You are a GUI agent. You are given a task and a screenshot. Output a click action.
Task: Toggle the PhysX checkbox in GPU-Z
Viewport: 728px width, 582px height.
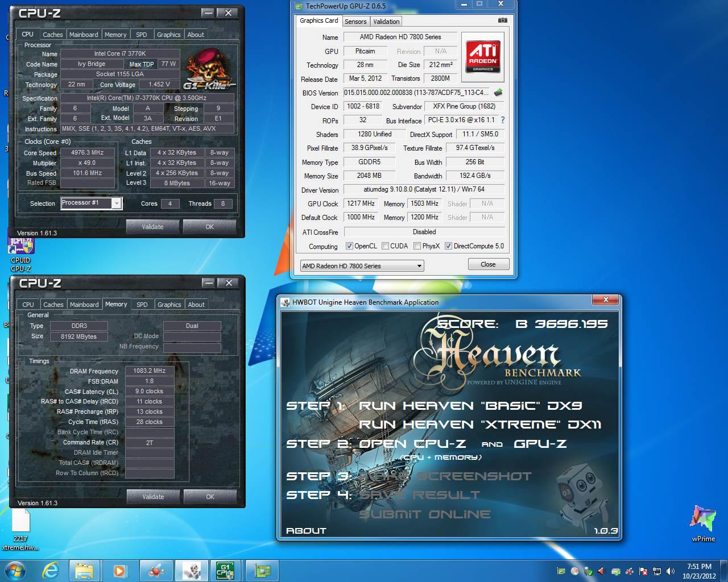[x=417, y=246]
